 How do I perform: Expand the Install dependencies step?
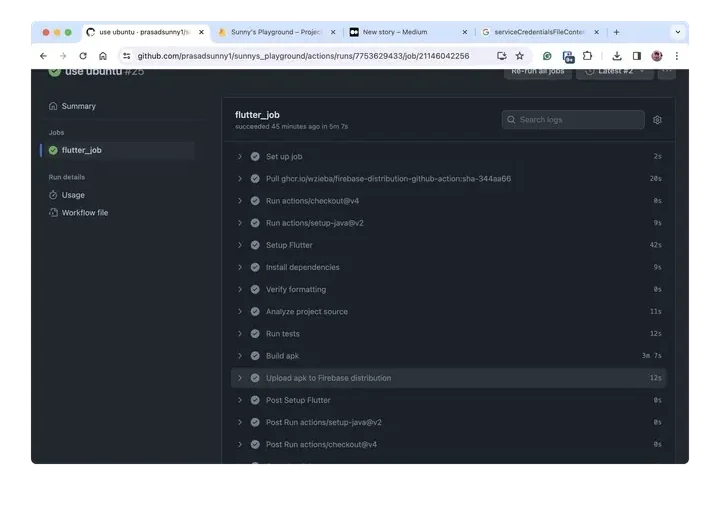(x=240, y=267)
